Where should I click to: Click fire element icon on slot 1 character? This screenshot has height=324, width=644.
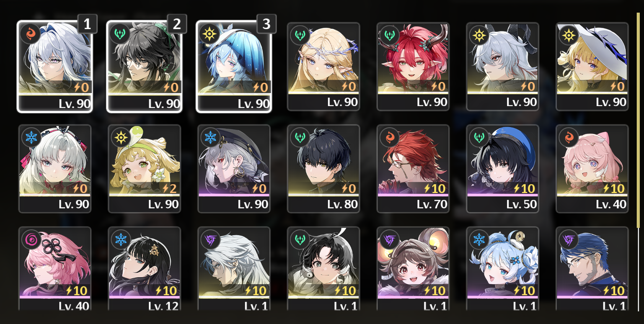click(31, 34)
